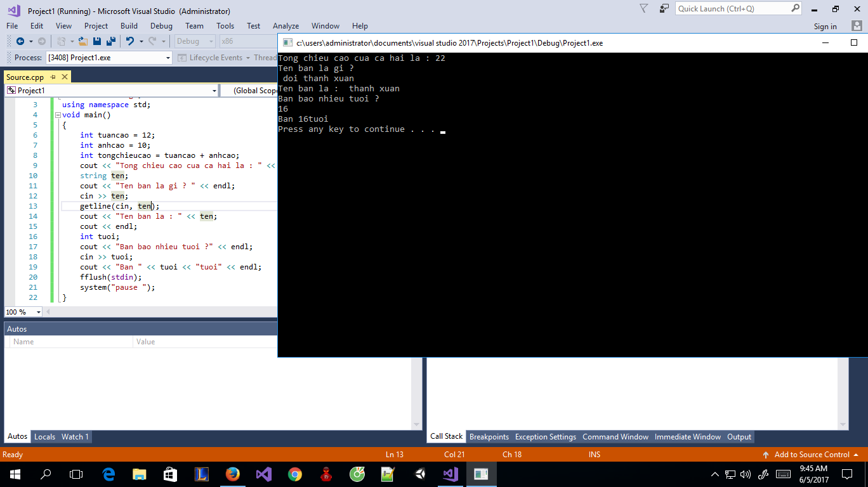This screenshot has height=487, width=868.
Task: Click the Save All toolbar icon
Action: (x=110, y=41)
